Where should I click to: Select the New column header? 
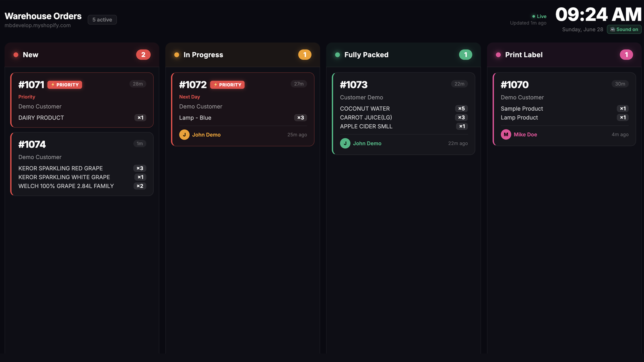click(82, 55)
